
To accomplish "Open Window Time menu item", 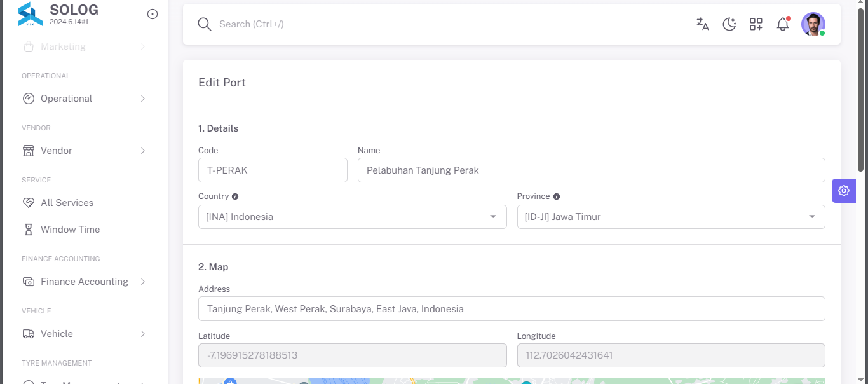I will [85, 230].
